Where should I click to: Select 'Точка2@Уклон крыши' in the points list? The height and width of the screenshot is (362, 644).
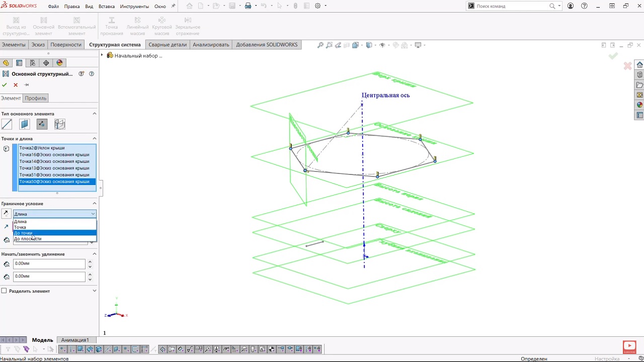[x=42, y=148]
